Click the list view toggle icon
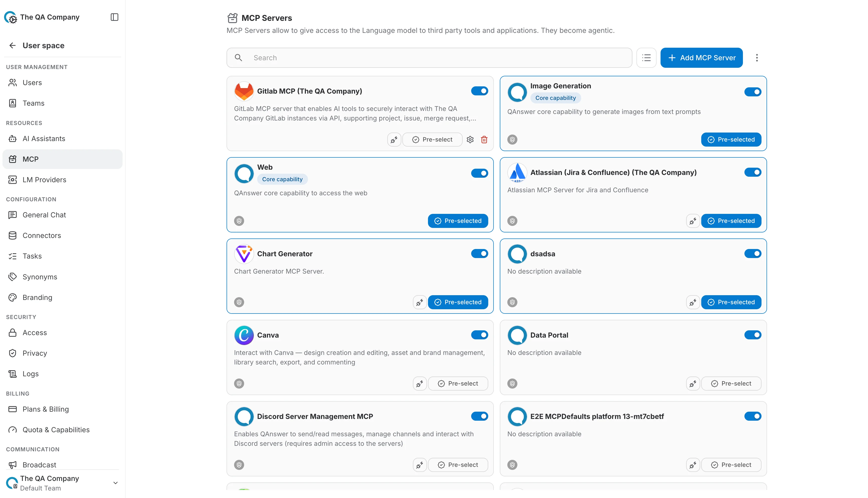Screen dimensions: 868x498 (646, 58)
